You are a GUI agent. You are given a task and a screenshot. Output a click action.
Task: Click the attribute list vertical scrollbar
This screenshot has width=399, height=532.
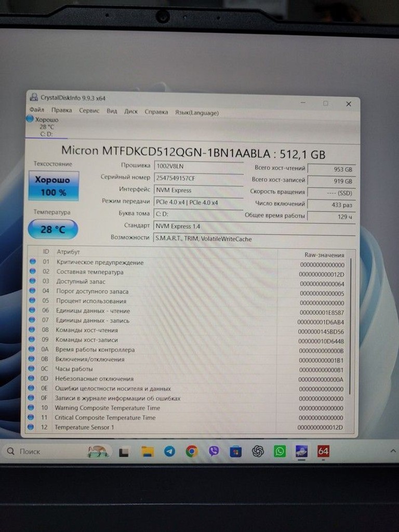[350, 326]
